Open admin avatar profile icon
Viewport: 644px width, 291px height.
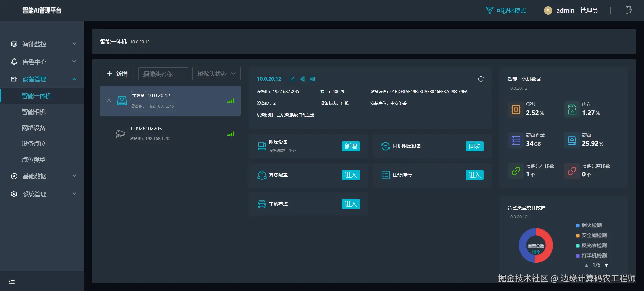coord(548,11)
